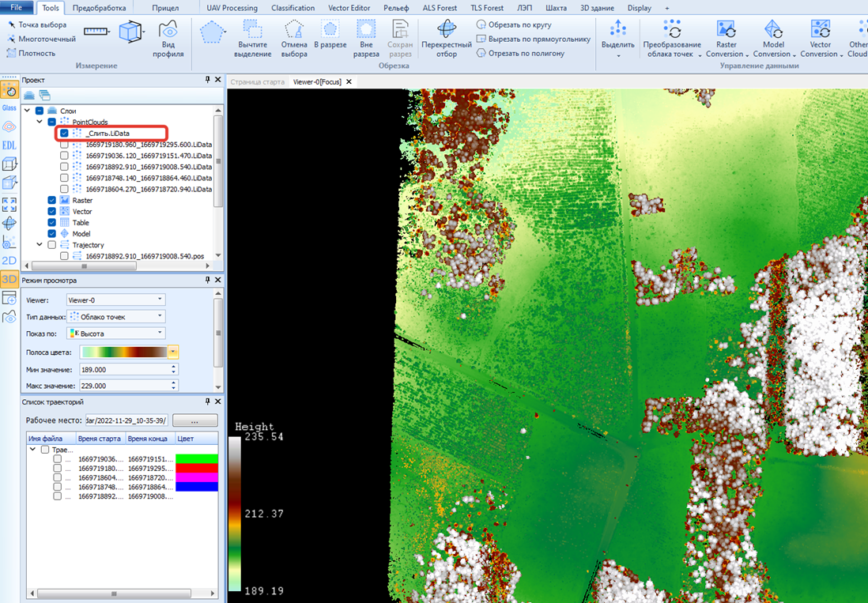Viewport: 868px width, 603px height.
Task: Click the browse button beside Рабочее место
Action: (194, 420)
